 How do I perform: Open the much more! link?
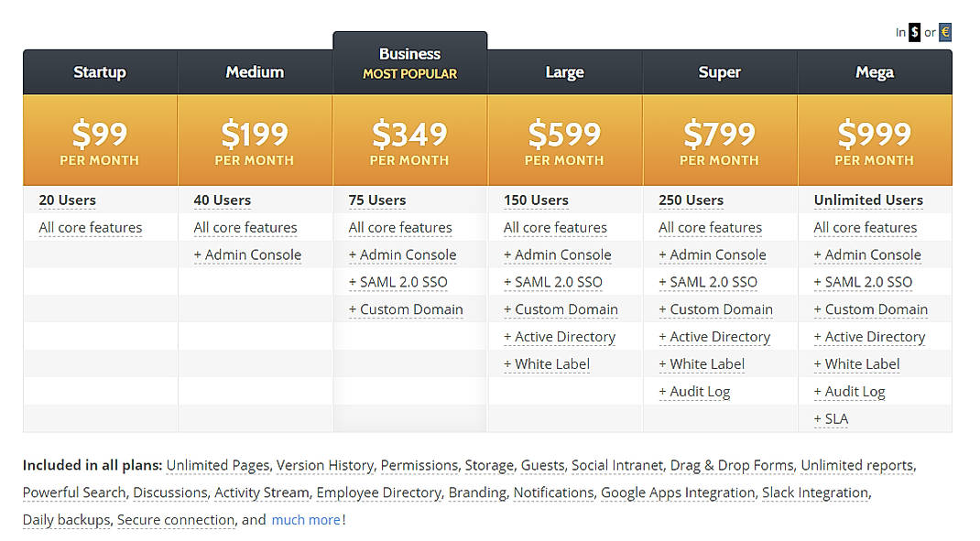tap(306, 520)
